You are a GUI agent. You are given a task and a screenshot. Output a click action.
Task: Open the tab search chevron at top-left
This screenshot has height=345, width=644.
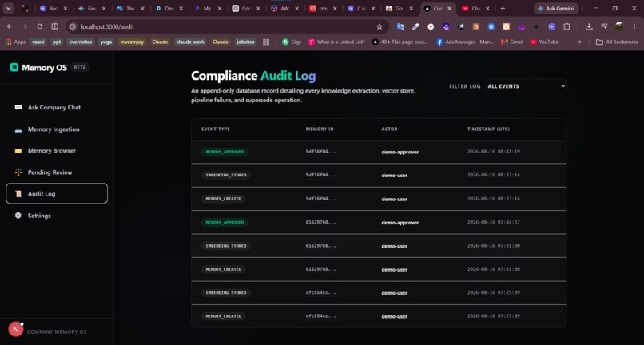[x=8, y=8]
